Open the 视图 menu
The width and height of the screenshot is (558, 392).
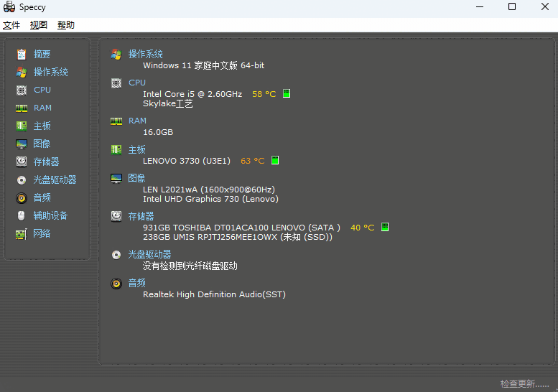39,25
